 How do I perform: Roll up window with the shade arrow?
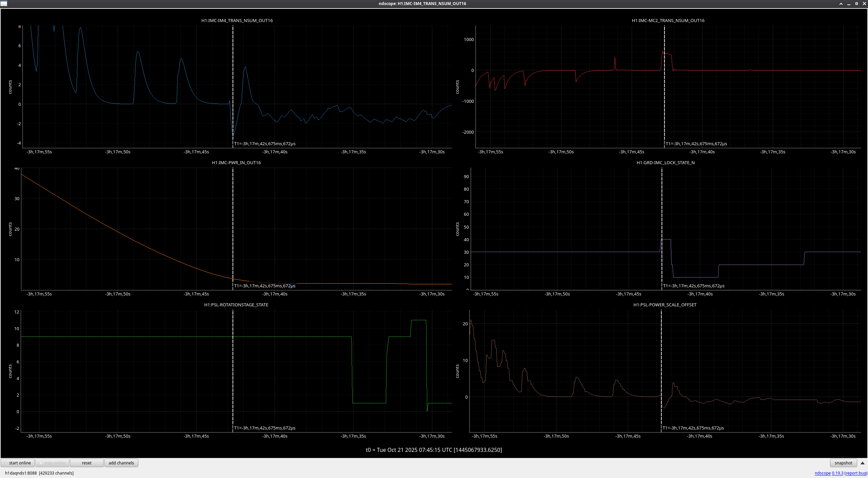click(841, 4)
